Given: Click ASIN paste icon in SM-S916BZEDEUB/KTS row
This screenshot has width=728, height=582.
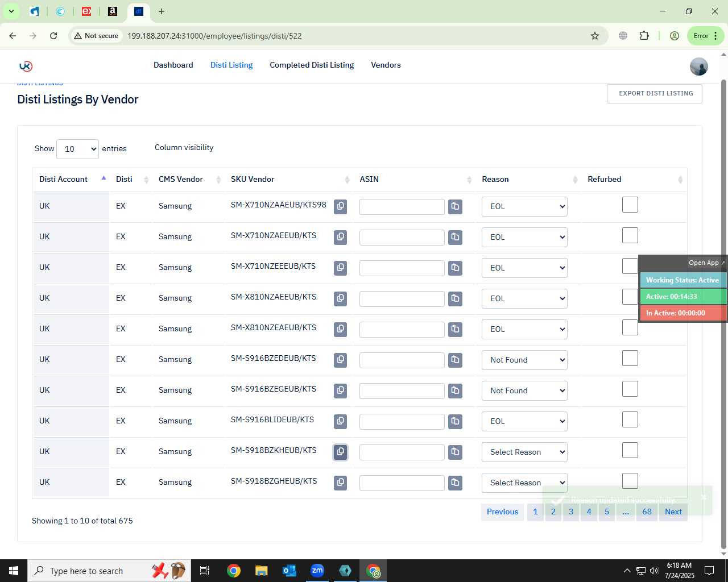Looking at the screenshot, I should pos(455,360).
